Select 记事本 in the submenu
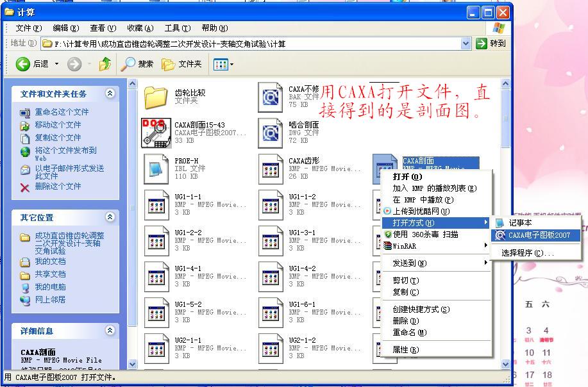Screen dimensions: 588x387 point(536,223)
